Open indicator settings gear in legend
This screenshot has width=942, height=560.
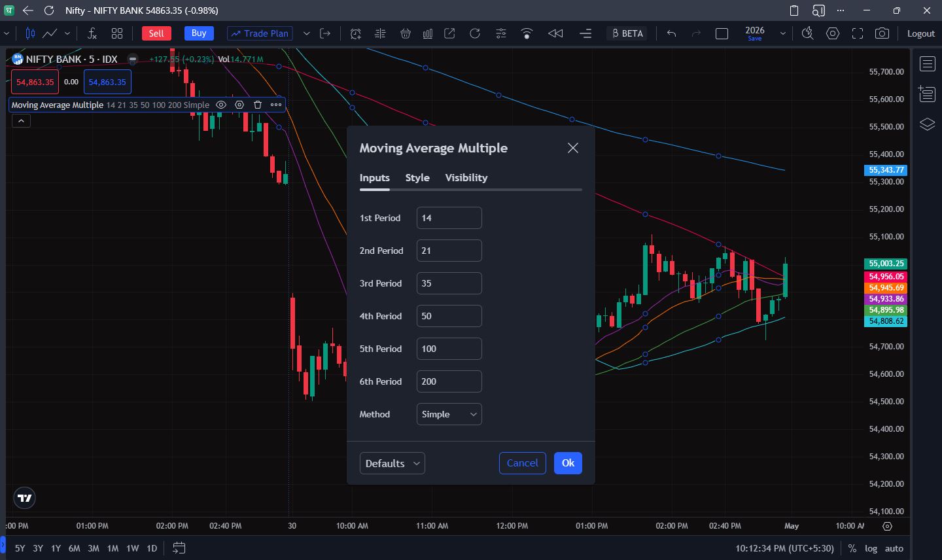[239, 105]
